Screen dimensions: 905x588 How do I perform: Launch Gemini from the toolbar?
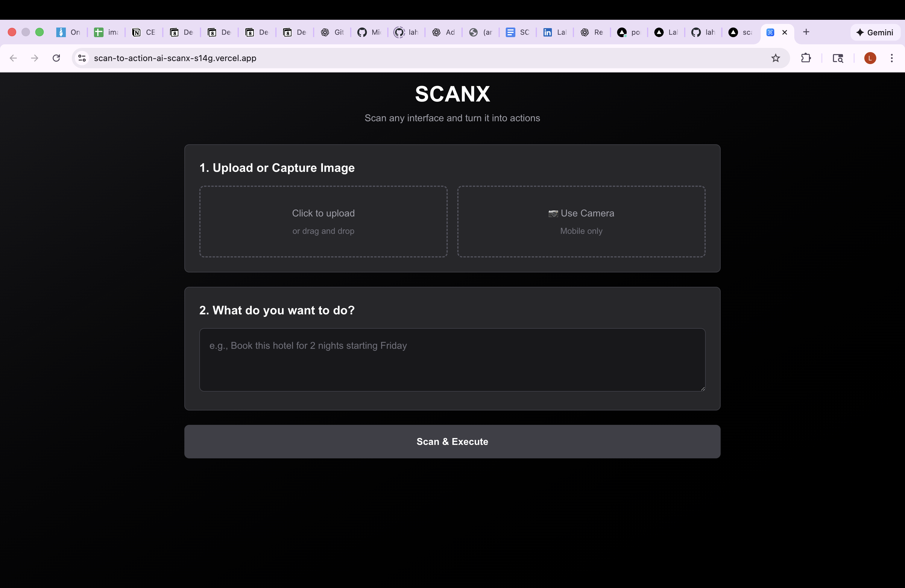[x=875, y=32]
